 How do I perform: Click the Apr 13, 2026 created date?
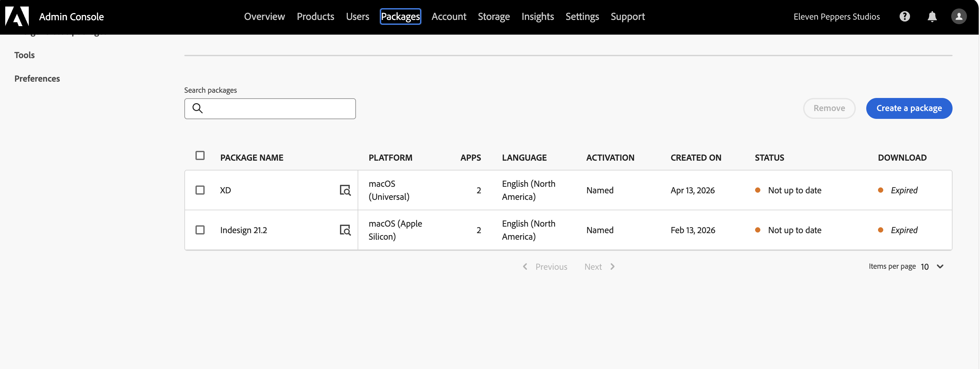point(692,190)
